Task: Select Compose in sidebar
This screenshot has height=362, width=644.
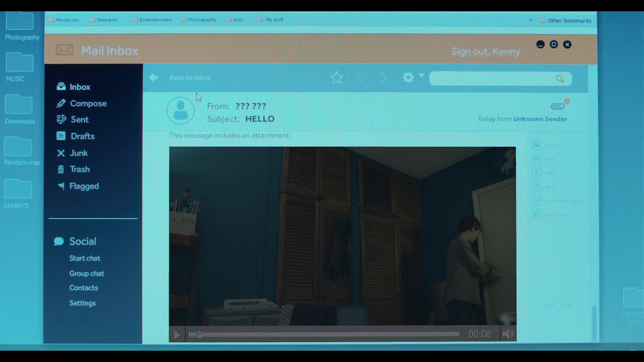Action: click(88, 104)
